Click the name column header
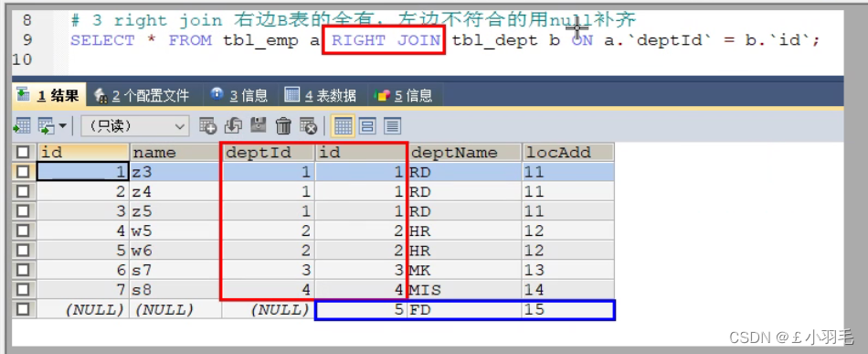868x354 pixels. 175,153
